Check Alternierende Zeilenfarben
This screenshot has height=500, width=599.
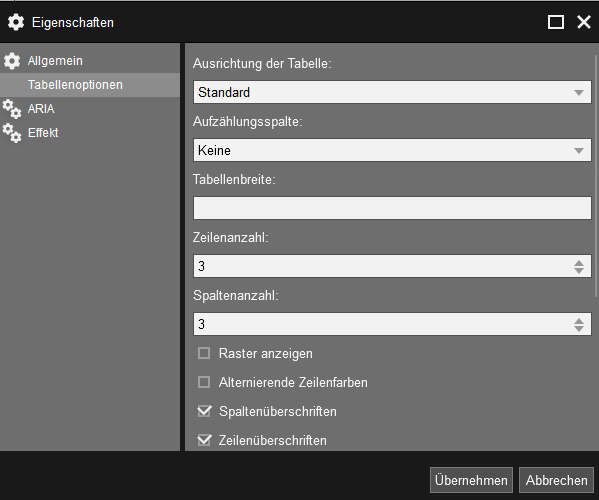point(204,382)
